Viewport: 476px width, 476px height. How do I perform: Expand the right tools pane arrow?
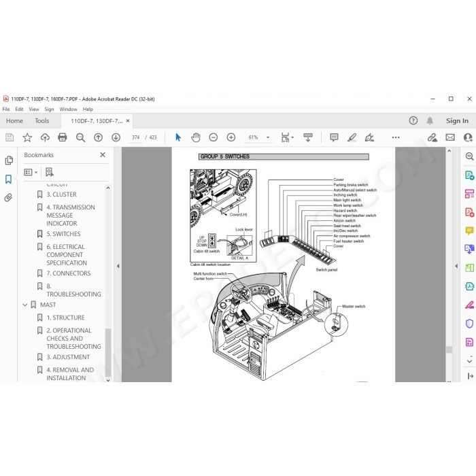456,267
